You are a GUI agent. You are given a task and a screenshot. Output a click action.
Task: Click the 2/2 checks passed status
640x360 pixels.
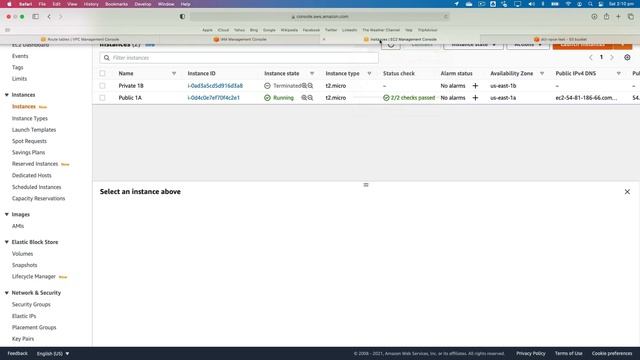coord(409,98)
